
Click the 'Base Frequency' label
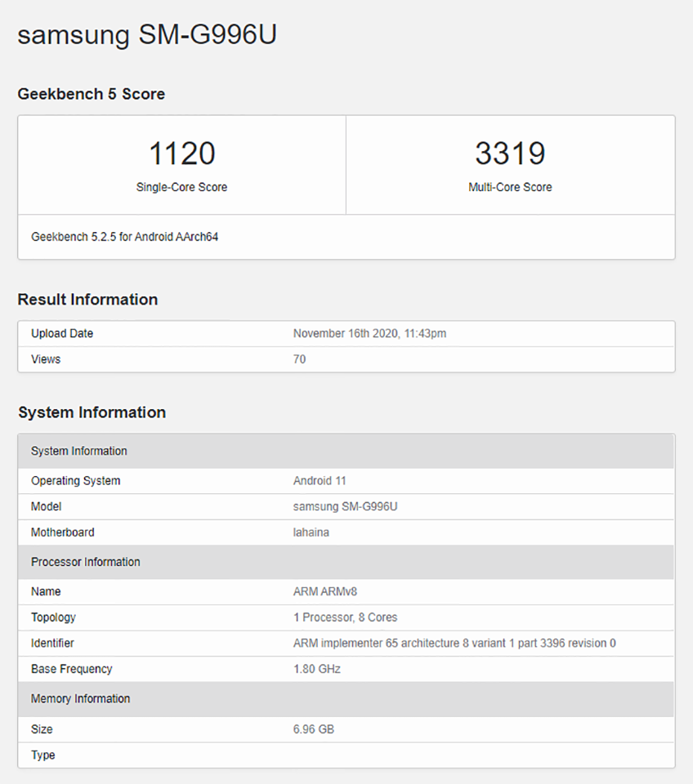(x=72, y=669)
